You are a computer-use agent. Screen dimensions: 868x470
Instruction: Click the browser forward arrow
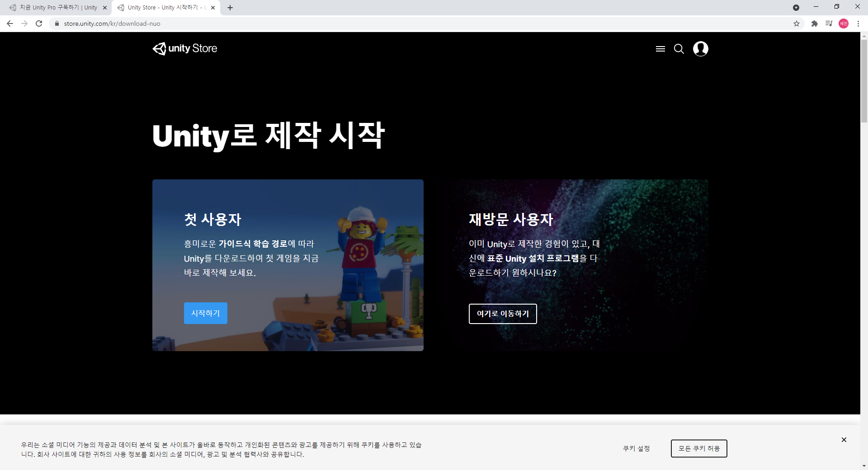(x=24, y=23)
